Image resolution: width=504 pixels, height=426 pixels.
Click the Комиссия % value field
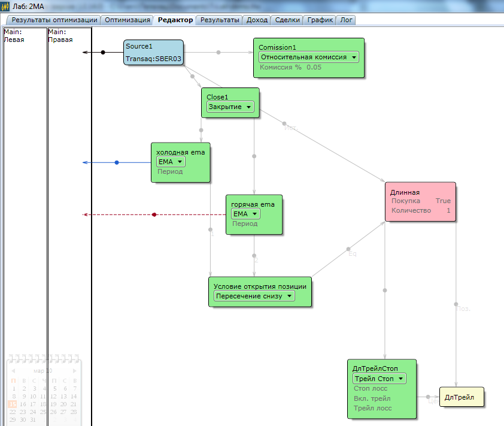pyautogui.click(x=314, y=67)
